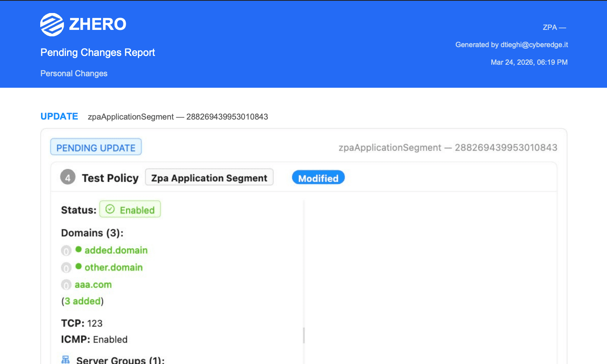607x364 pixels.
Task: Click the round icon beside added.domain
Action: (x=66, y=251)
